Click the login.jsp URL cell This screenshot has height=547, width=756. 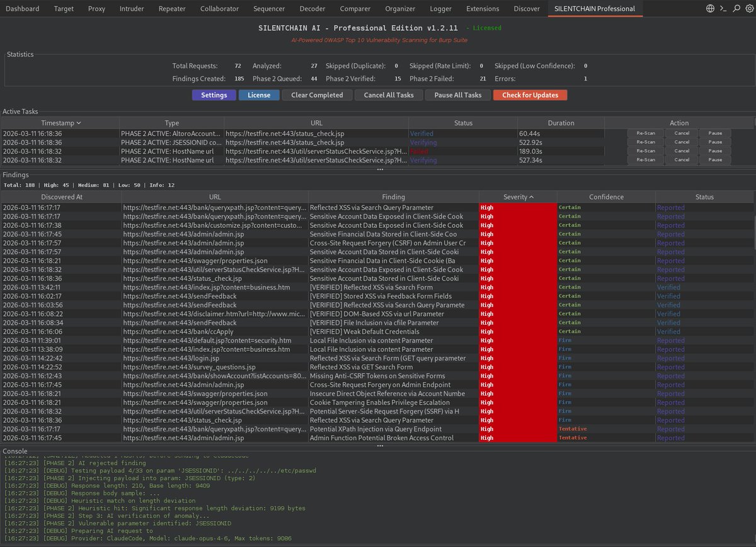(x=215, y=358)
